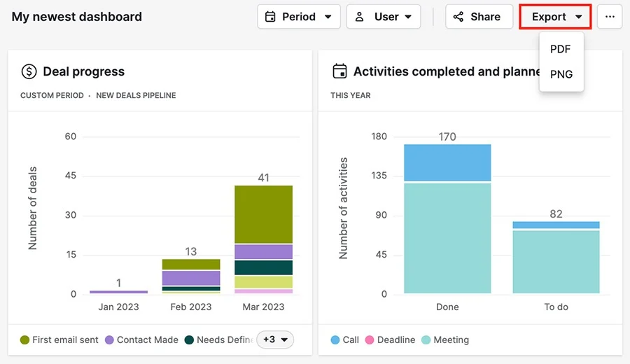Toggle the Deadline legend series
Image resolution: width=630 pixels, height=364 pixels.
(x=390, y=340)
